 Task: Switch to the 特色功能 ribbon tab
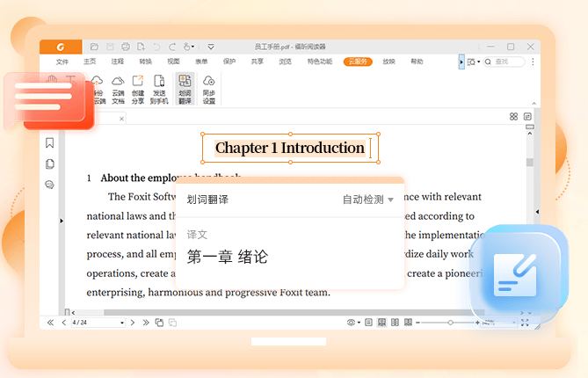(320, 62)
